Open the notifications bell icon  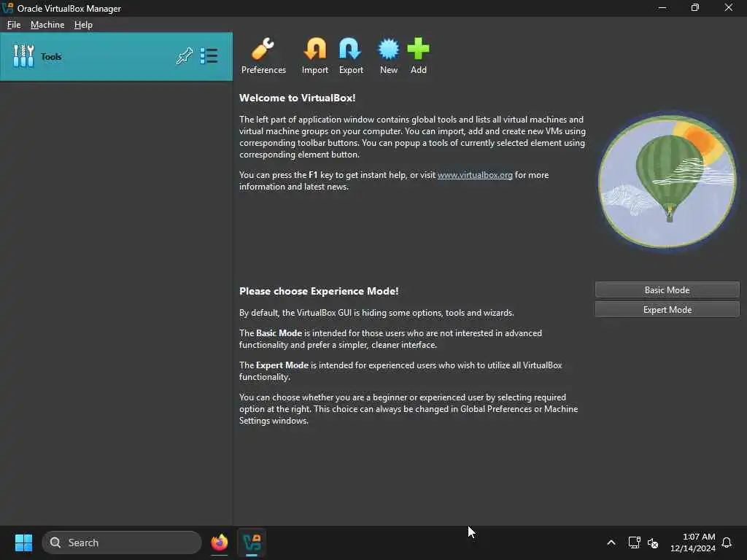(x=727, y=542)
